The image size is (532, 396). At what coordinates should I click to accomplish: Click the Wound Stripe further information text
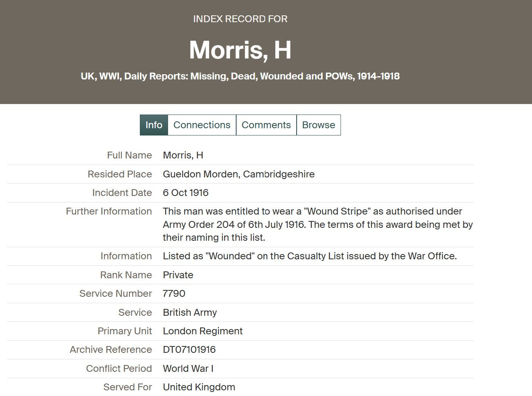[x=318, y=224]
